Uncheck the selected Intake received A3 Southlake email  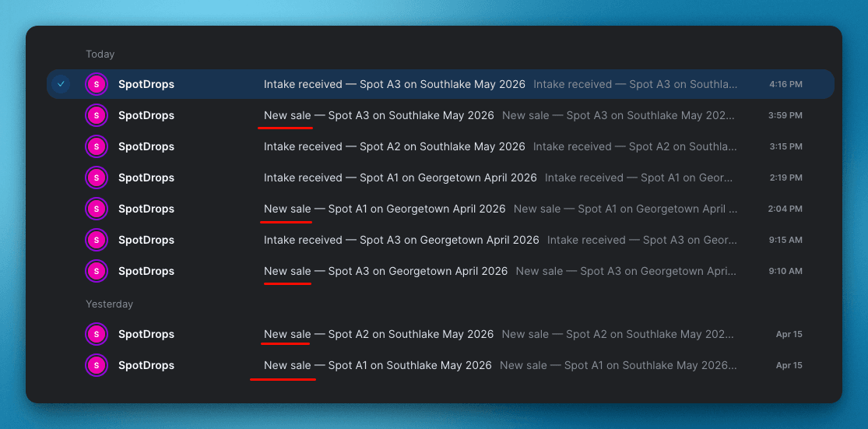click(61, 84)
